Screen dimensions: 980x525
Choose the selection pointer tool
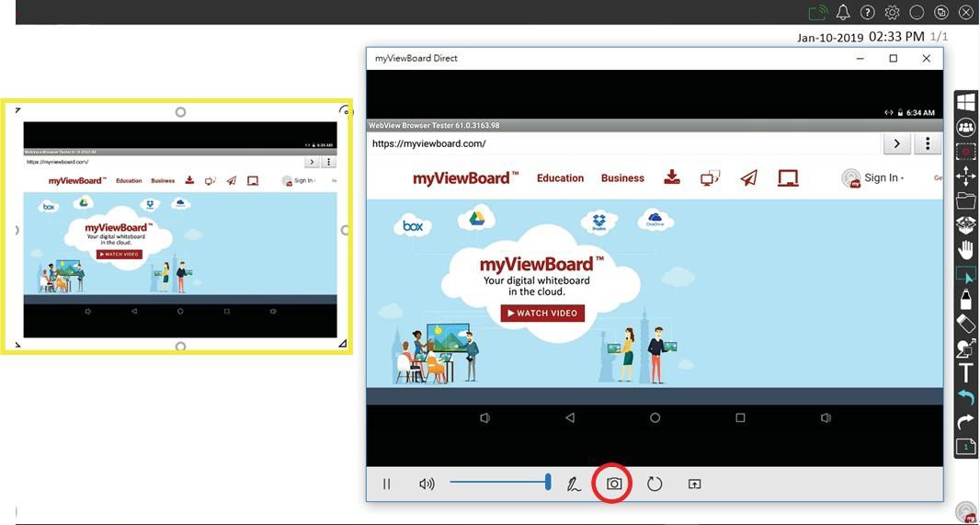coord(966,274)
